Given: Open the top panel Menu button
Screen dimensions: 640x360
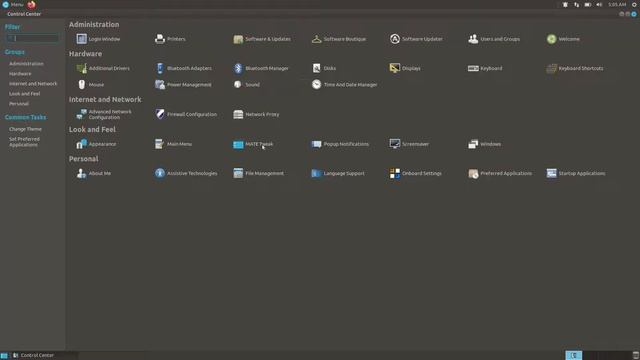Looking at the screenshot, I should click(x=13, y=4).
